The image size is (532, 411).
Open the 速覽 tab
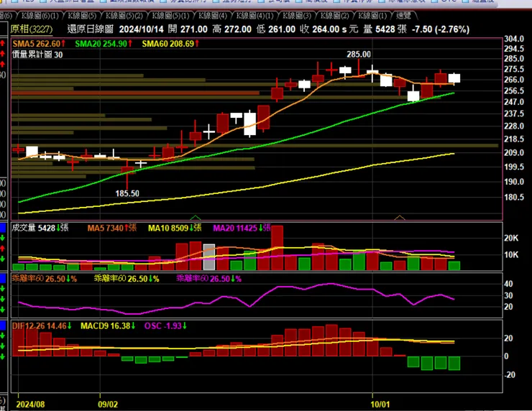point(403,16)
